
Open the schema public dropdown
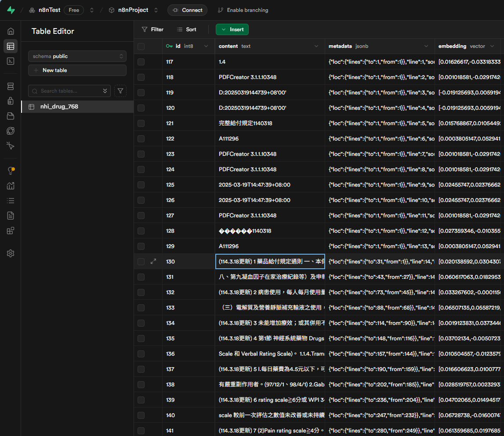(x=77, y=56)
